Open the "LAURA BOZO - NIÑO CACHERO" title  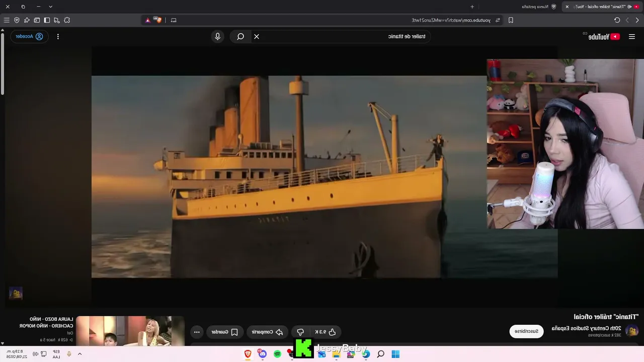pyautogui.click(x=46, y=322)
